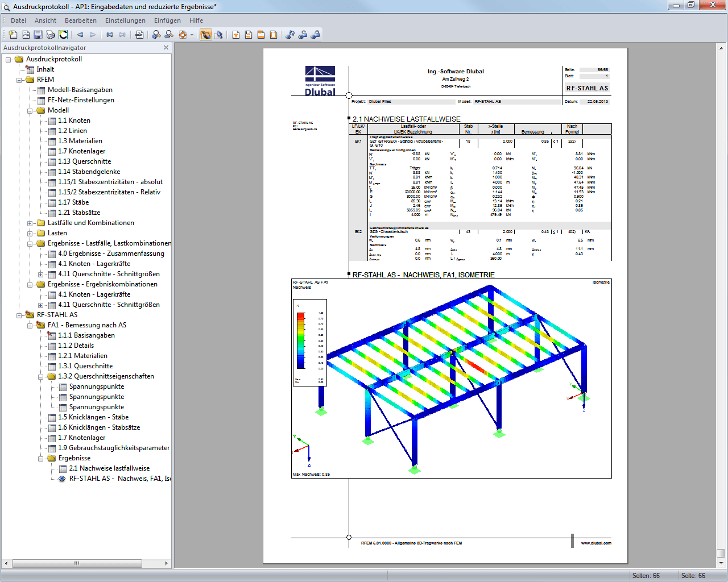Click the zoom out magnifier icon
The image size is (728, 582).
(169, 35)
